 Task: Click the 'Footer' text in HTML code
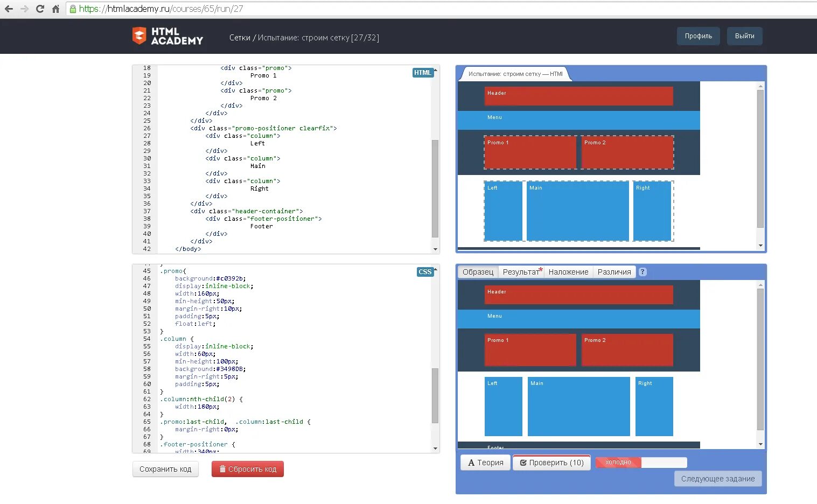(x=261, y=226)
